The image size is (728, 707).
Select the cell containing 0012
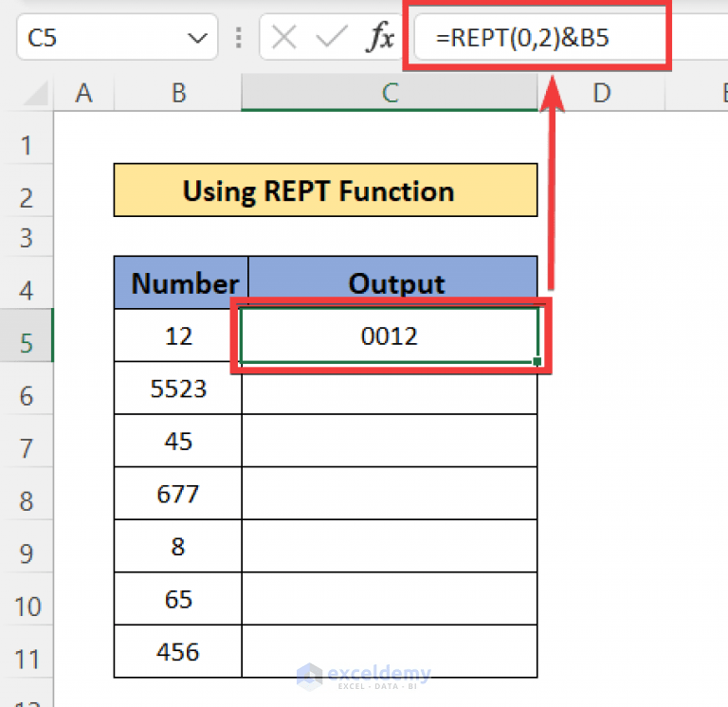tap(389, 335)
